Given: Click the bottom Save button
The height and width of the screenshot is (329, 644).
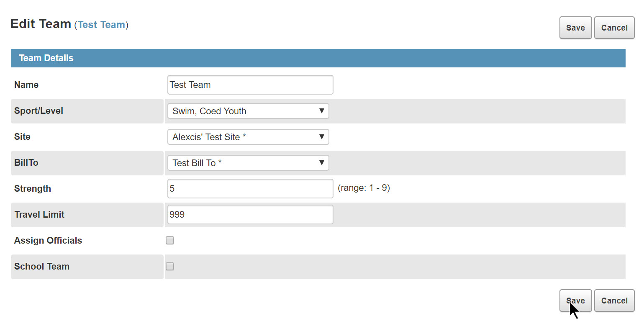Looking at the screenshot, I should [575, 301].
